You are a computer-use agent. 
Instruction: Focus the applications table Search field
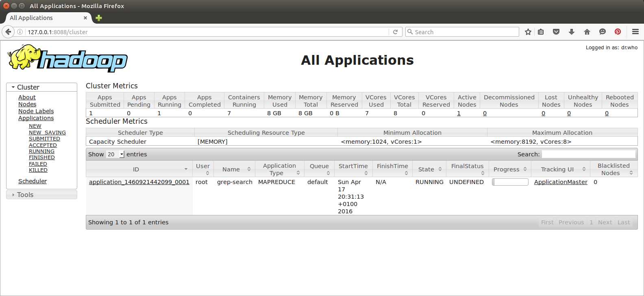pyautogui.click(x=589, y=154)
